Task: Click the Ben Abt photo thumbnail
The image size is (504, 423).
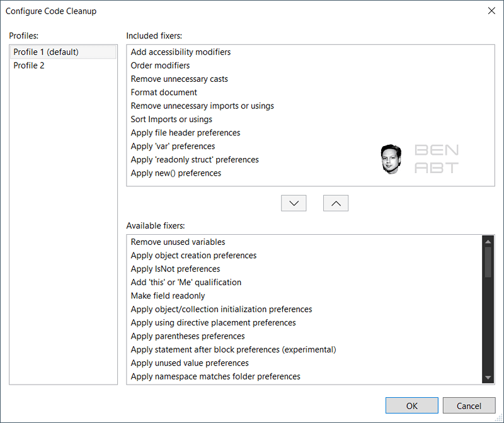Action: 391,159
